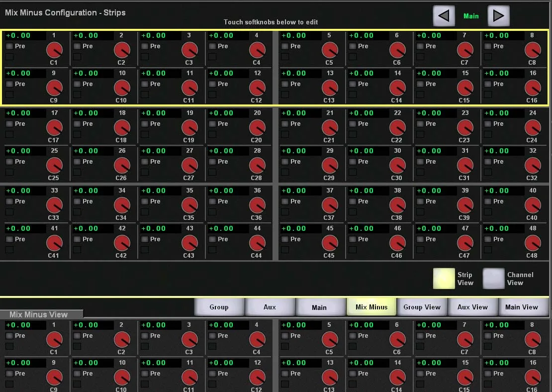The image size is (552, 392).
Task: Select the red knob for C20
Action: click(257, 127)
